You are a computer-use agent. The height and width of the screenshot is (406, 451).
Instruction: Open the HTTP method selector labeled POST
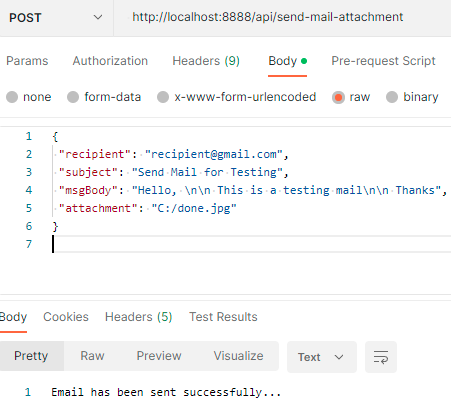[x=56, y=18]
